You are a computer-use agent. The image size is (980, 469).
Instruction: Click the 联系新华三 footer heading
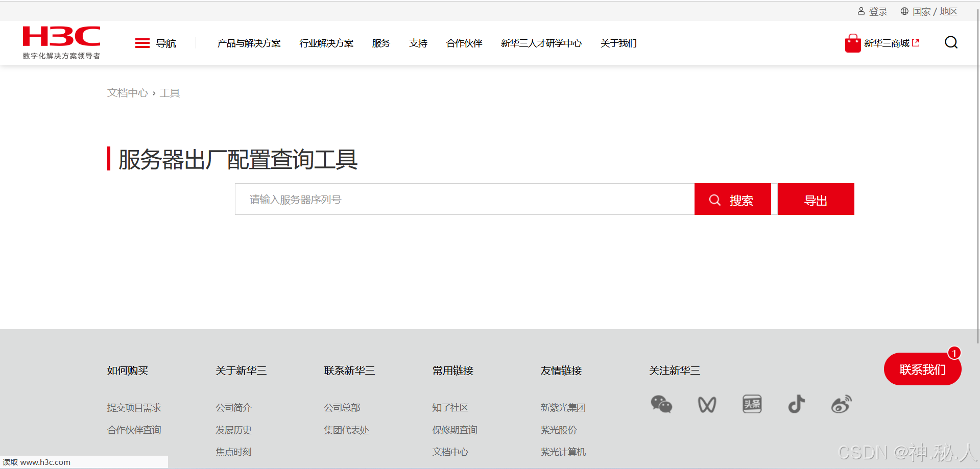349,371
